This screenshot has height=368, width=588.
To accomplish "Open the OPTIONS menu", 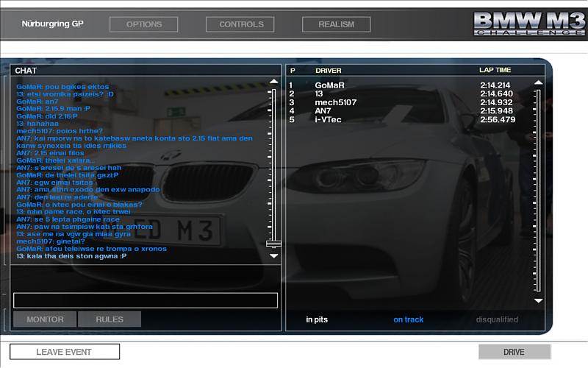I will coord(143,24).
